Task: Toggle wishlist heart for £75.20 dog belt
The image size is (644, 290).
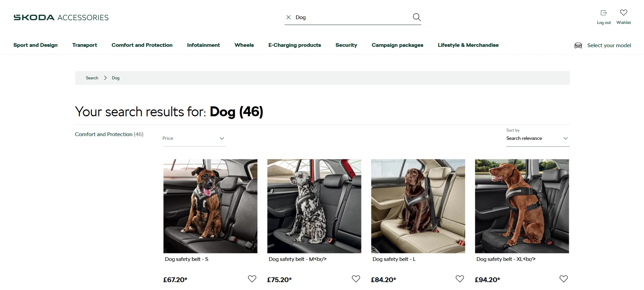Action: 356,279
